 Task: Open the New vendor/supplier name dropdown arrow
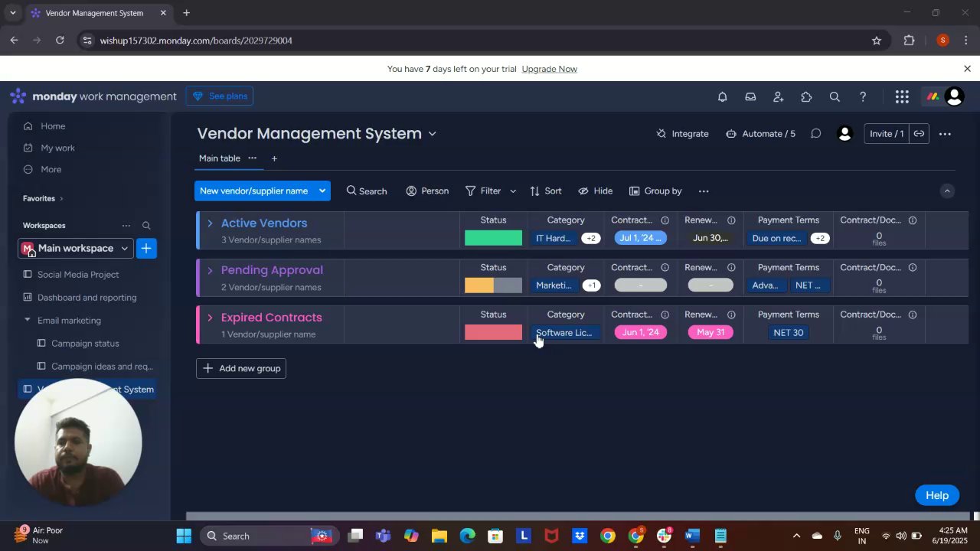pos(322,191)
